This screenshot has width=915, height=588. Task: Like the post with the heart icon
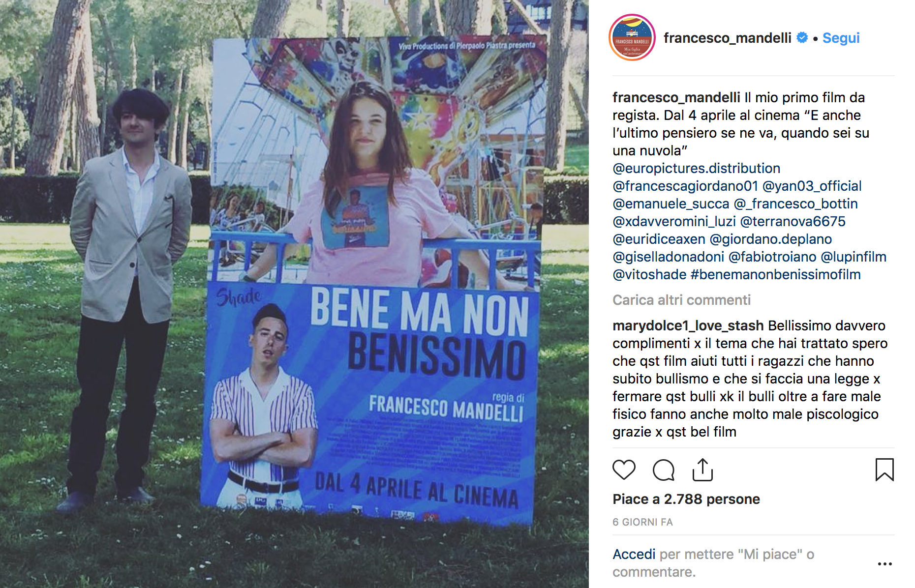click(624, 470)
